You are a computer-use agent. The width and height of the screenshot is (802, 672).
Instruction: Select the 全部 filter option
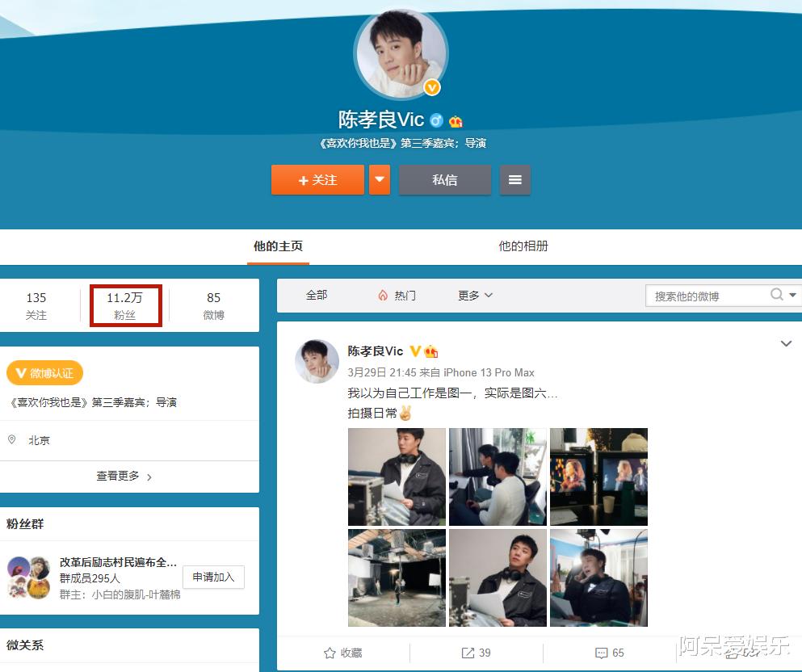coord(317,296)
